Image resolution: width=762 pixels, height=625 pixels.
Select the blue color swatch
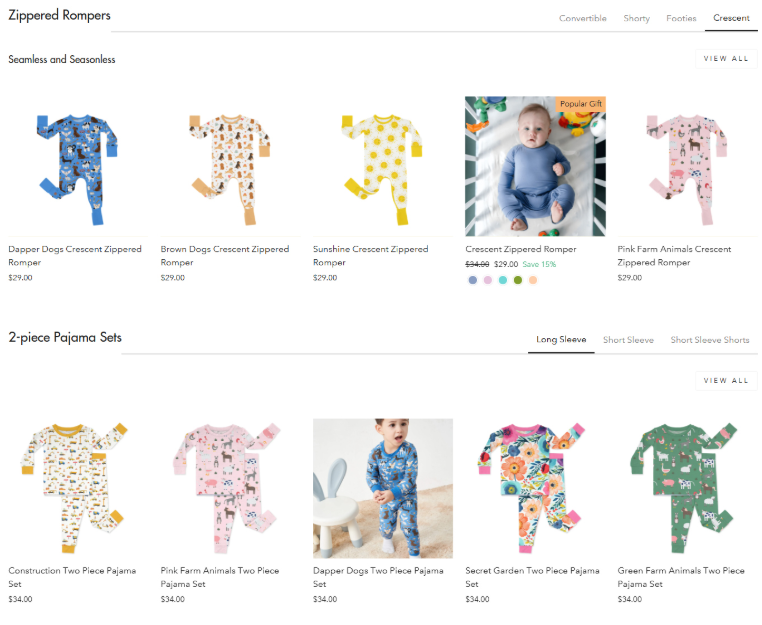(x=472, y=280)
